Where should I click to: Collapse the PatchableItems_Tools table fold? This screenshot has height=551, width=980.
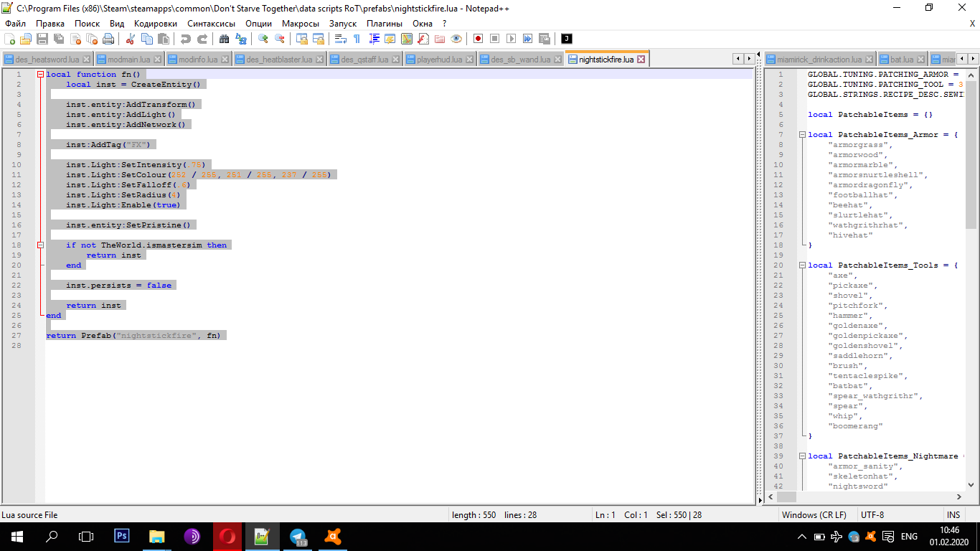[802, 265]
